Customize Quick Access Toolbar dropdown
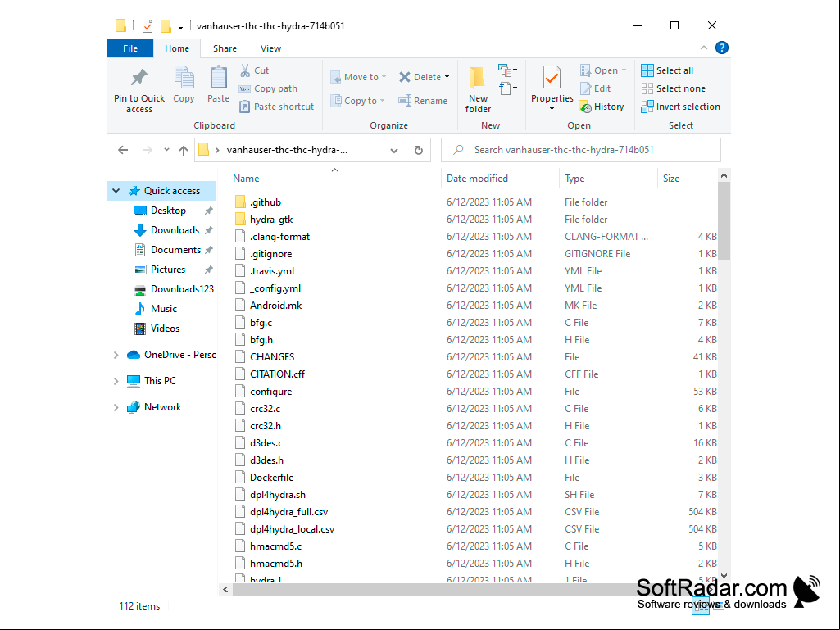 pos(180,25)
